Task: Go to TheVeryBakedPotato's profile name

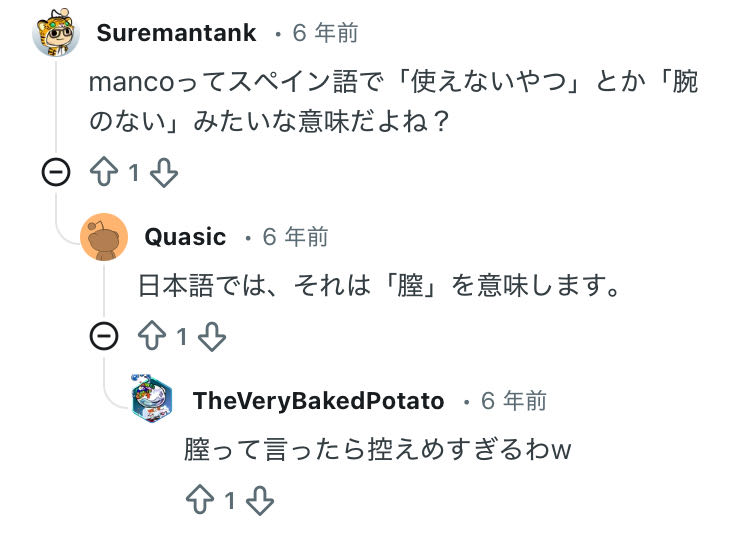Action: click(x=318, y=401)
